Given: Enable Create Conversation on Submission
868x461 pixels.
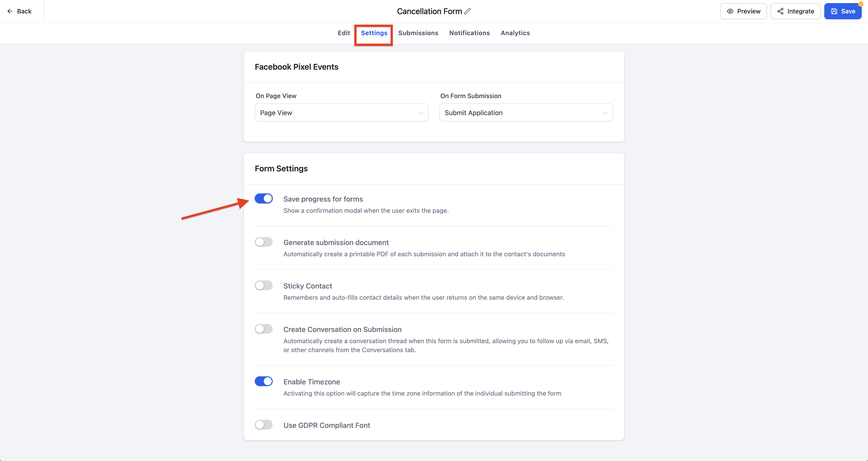Looking at the screenshot, I should 263,329.
